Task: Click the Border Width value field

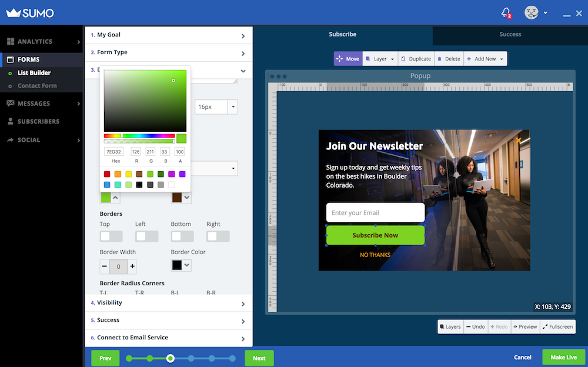Action: click(119, 266)
